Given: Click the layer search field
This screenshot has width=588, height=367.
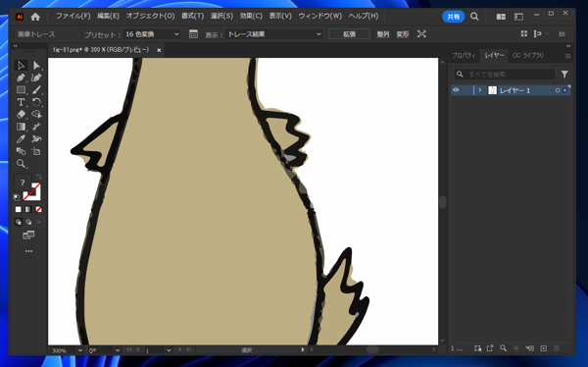Looking at the screenshot, I should 505,75.
